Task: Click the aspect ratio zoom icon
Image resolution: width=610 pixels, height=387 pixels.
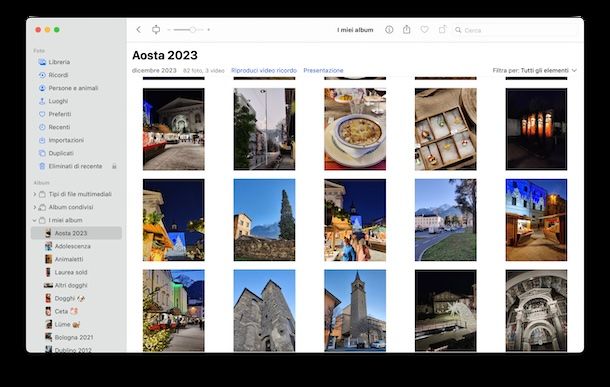Action: pyautogui.click(x=156, y=30)
